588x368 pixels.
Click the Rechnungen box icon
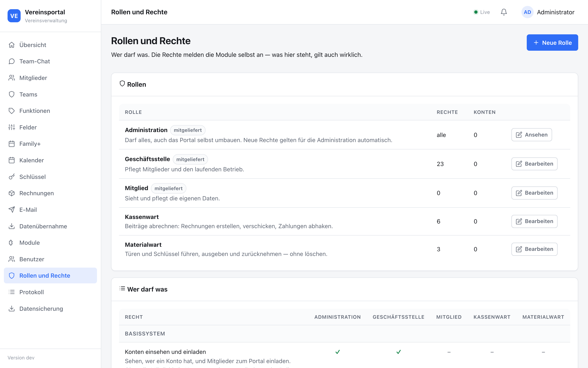(x=12, y=193)
